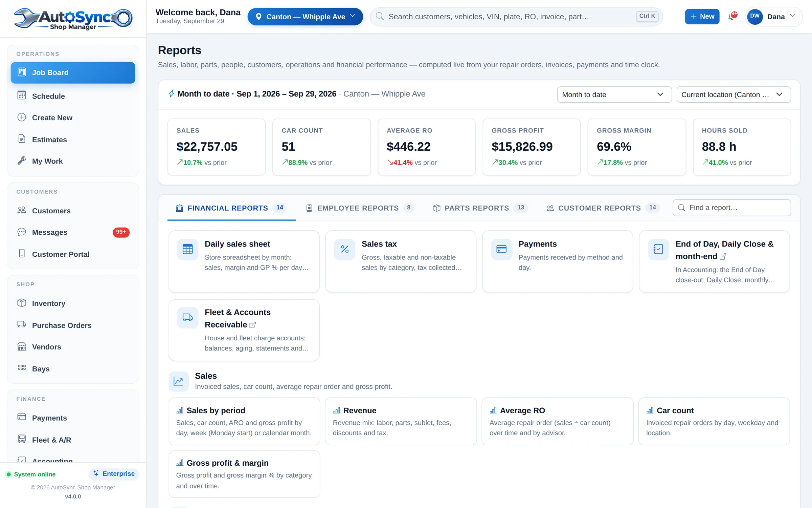
Task: Click the Estimates document icon
Action: (x=22, y=139)
